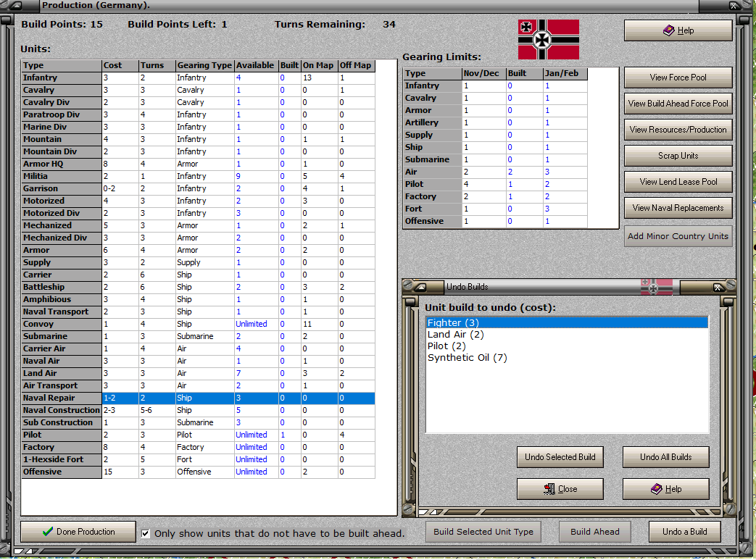This screenshot has width=756, height=560.
Task: Click the Fort row in Gearing Limits
Action: 495,209
